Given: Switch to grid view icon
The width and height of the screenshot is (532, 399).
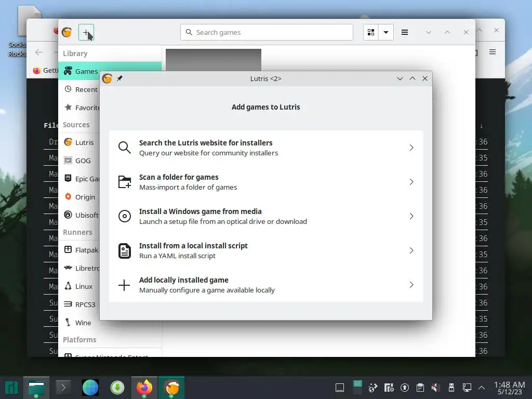Looking at the screenshot, I should [371, 32].
